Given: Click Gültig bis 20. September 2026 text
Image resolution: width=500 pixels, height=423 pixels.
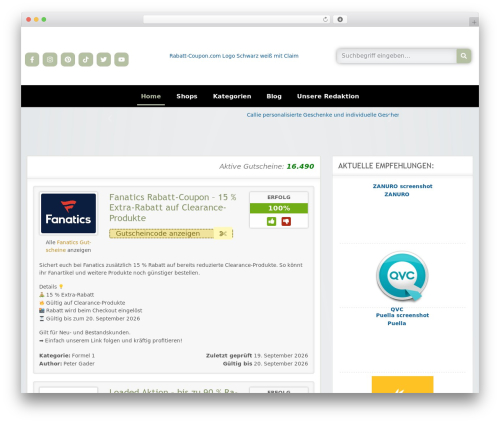Looking at the screenshot, I should pyautogui.click(x=265, y=364).
